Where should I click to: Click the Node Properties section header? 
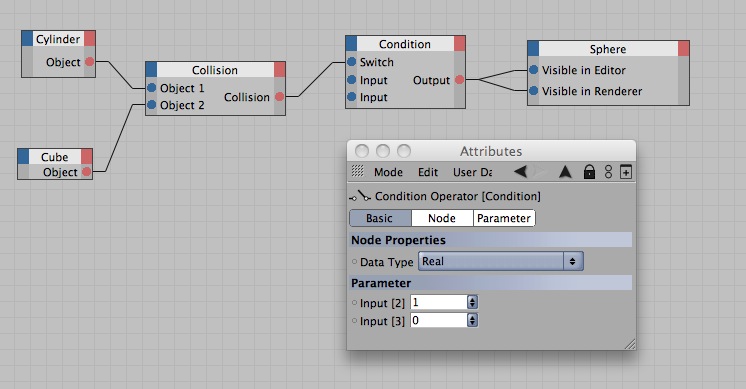click(x=491, y=240)
